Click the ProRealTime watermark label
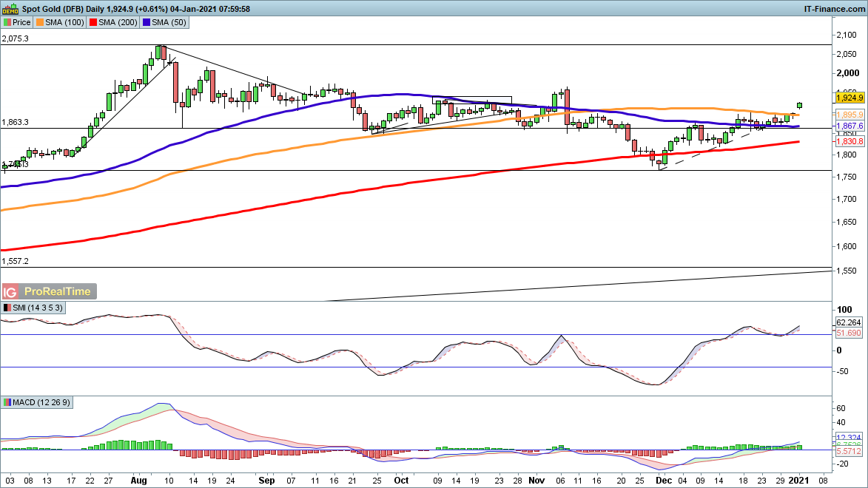The height and width of the screenshot is (488, 868). pos(58,291)
